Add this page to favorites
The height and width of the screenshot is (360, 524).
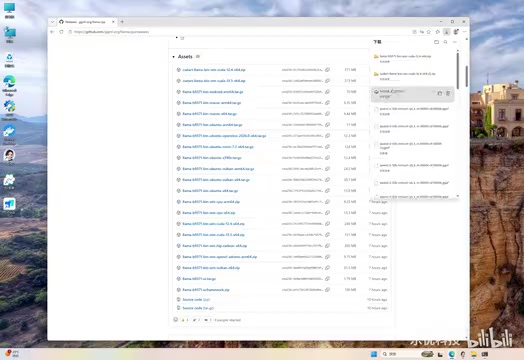point(429,32)
